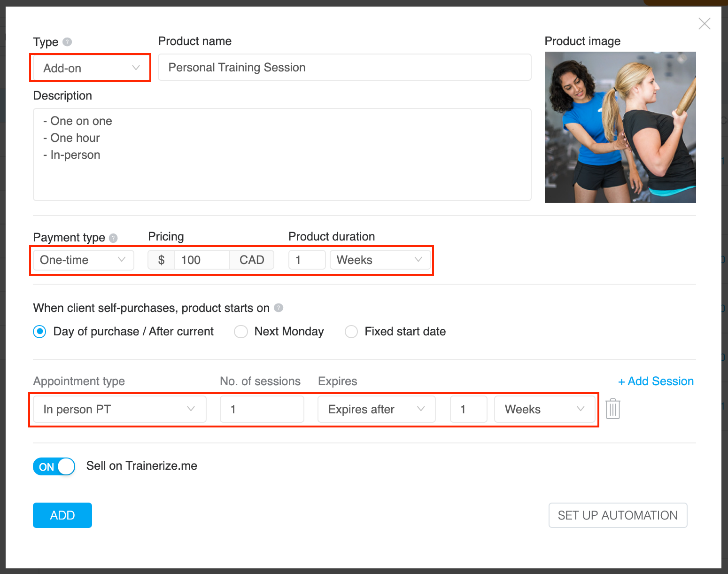Click the Product name text field
Screen dimensions: 728x574
coord(344,67)
